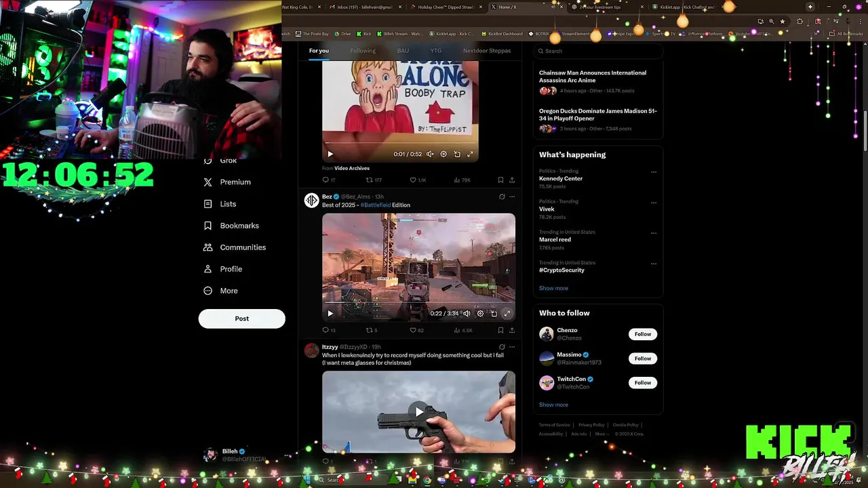Viewport: 868px width, 488px height.
Task: Open Lists in the sidebar
Action: [x=220, y=204]
